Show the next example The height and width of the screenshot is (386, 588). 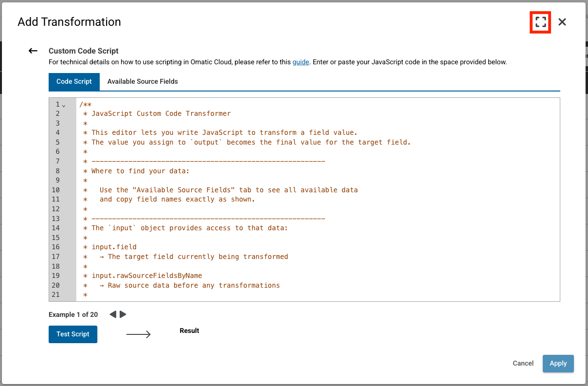click(123, 314)
